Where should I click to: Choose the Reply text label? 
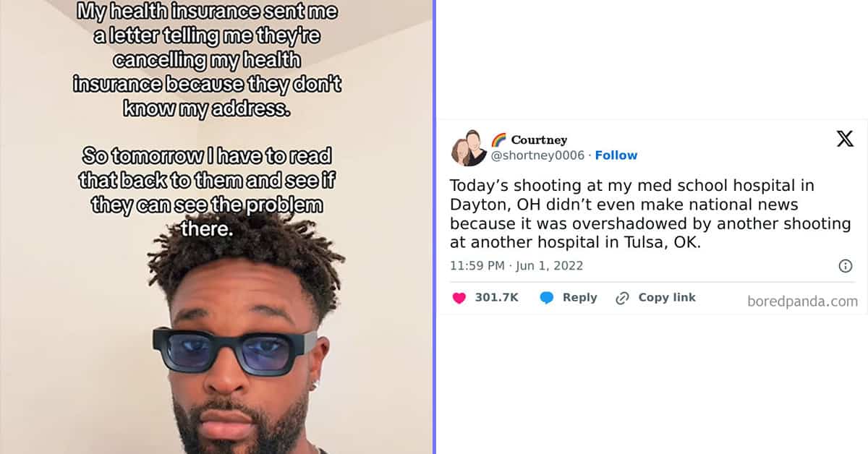coord(580,298)
